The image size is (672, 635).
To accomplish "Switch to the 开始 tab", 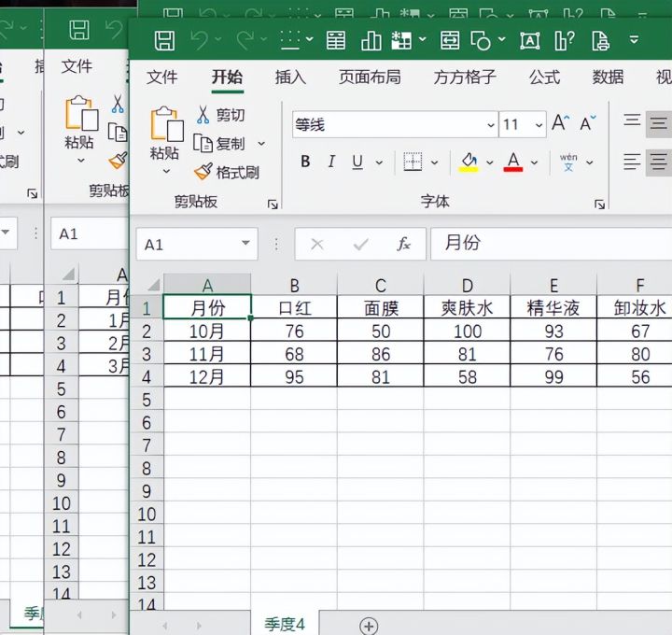I will click(227, 78).
